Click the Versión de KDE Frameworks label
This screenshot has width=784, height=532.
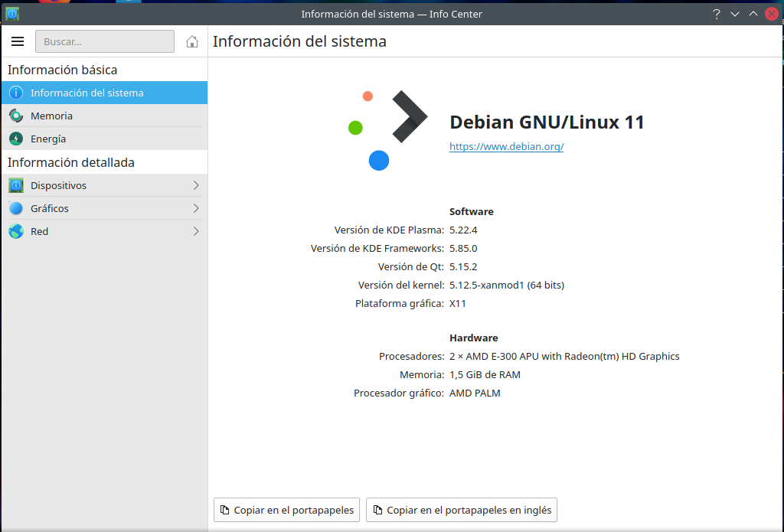377,249
